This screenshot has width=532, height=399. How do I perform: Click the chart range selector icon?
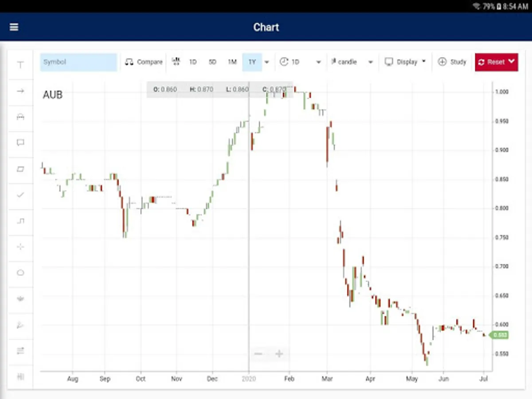pyautogui.click(x=176, y=62)
